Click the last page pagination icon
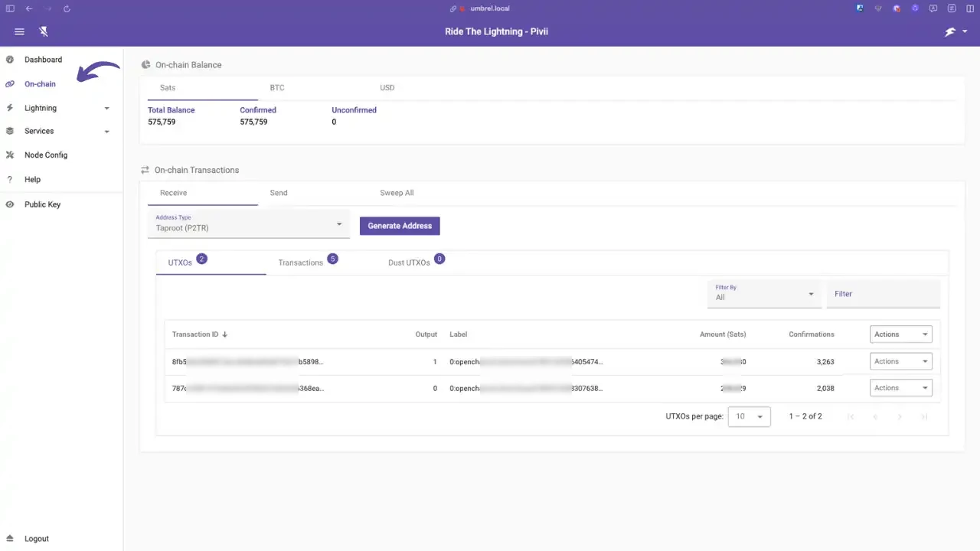980x551 pixels. pos(924,416)
